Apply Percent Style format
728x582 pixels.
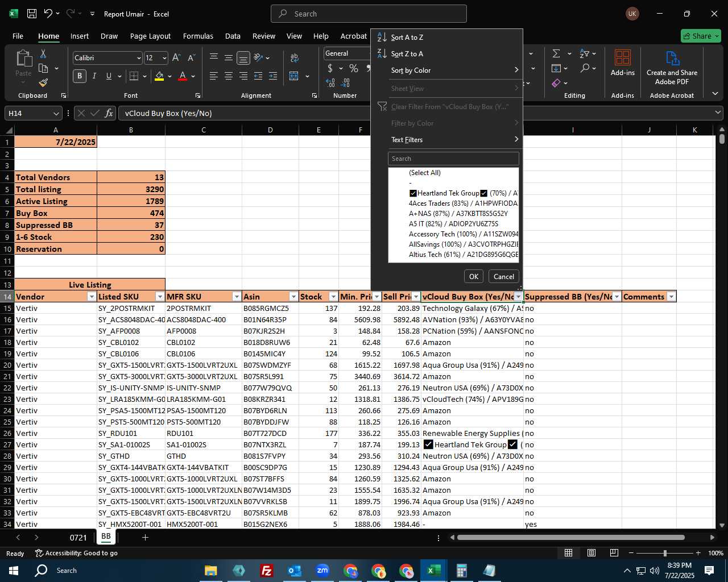point(354,68)
